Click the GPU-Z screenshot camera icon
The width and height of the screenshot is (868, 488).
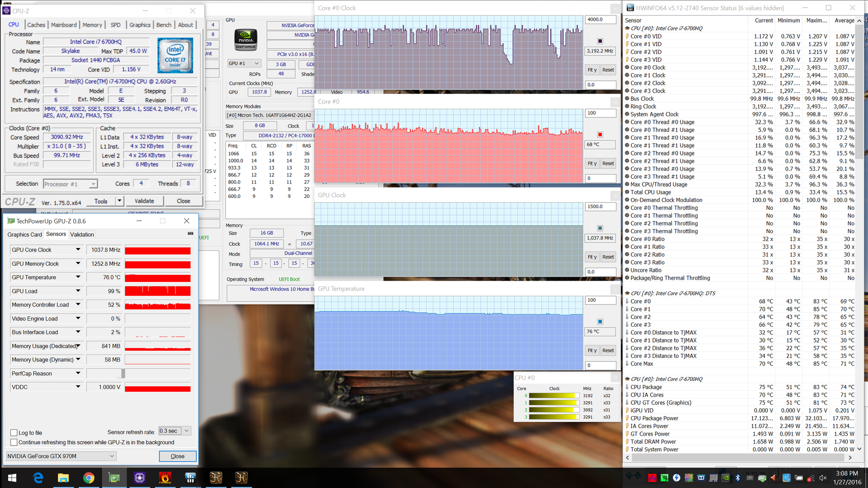coord(190,234)
